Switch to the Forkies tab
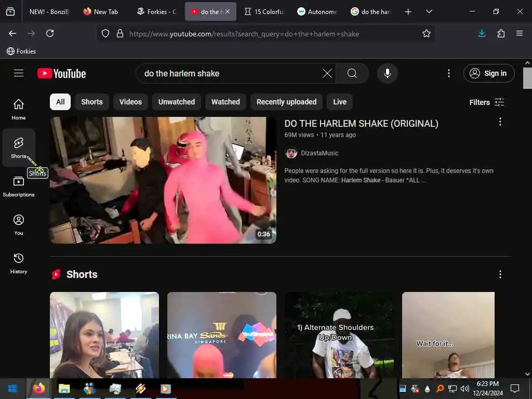 coord(157,11)
